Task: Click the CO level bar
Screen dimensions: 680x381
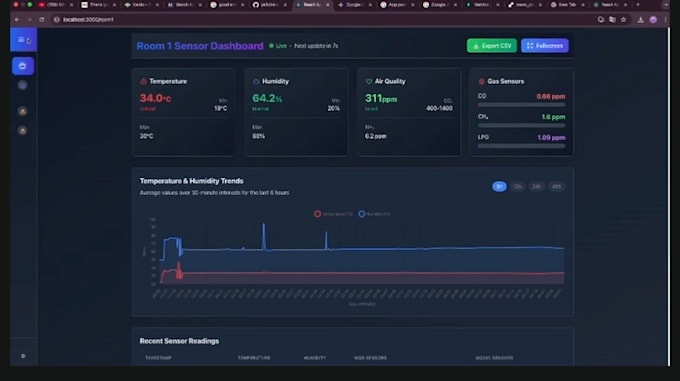Action: pyautogui.click(x=521, y=104)
